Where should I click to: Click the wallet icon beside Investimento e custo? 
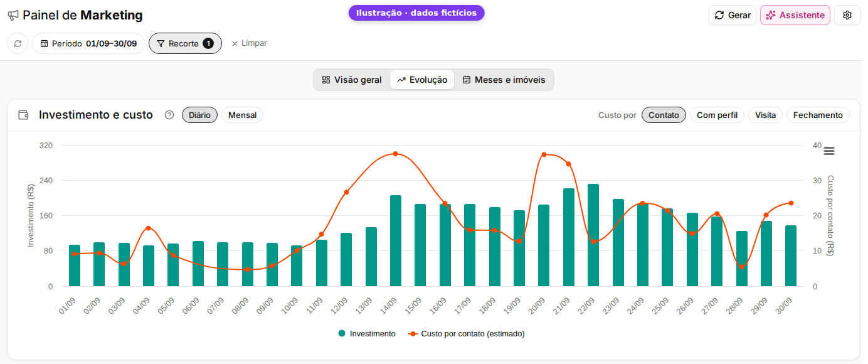[x=23, y=115]
